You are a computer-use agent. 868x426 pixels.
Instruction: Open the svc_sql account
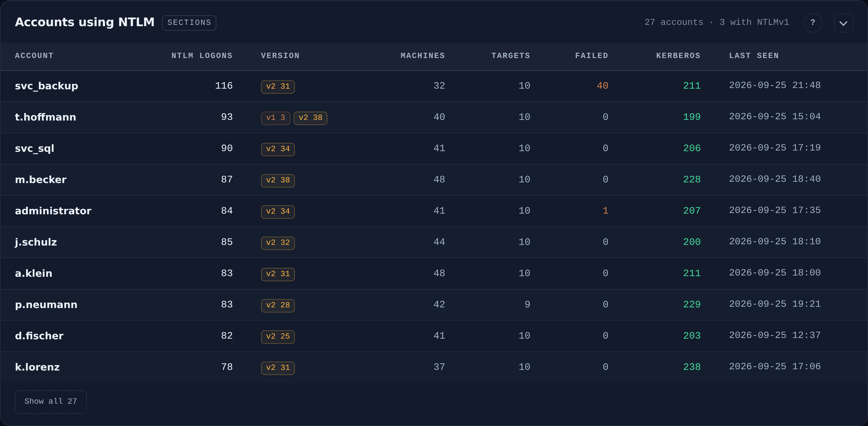(34, 149)
